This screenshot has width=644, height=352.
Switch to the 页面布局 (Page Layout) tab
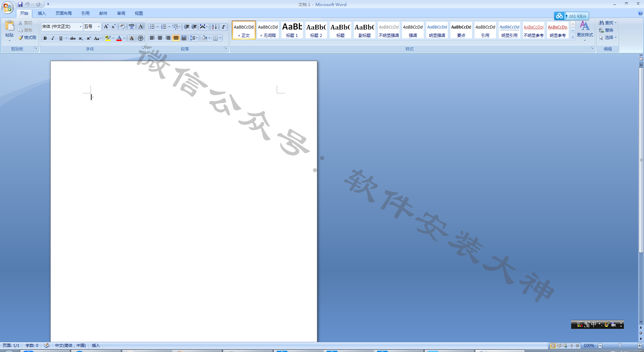[x=64, y=13]
